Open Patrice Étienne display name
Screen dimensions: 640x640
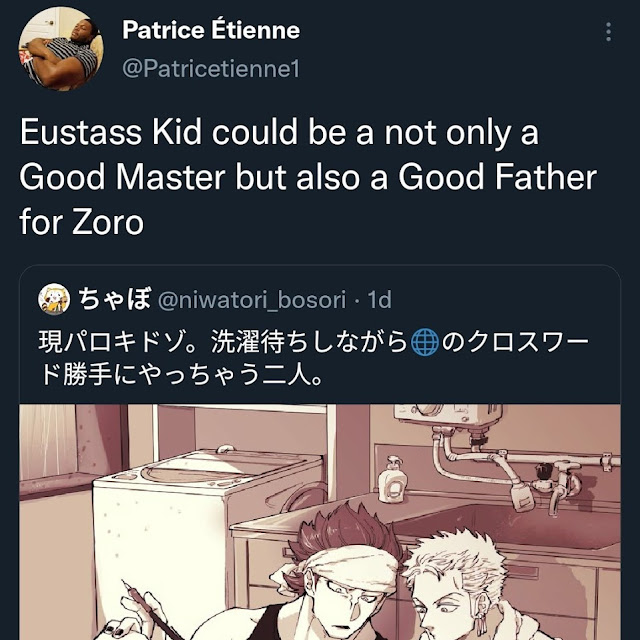211,30
